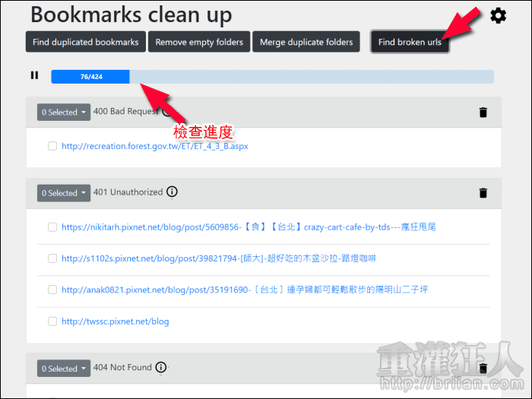Click Merge duplicate folders button
Image resolution: width=532 pixels, height=399 pixels.
click(306, 42)
